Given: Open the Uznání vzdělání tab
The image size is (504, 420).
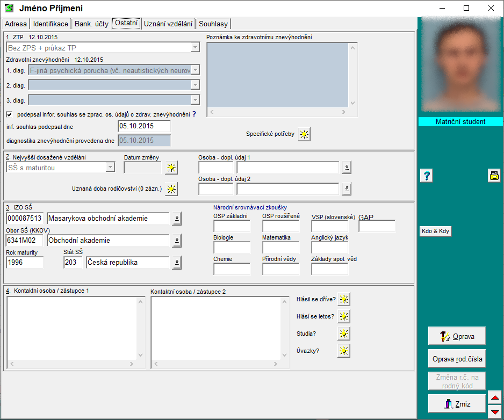Looking at the screenshot, I should 168,24.
